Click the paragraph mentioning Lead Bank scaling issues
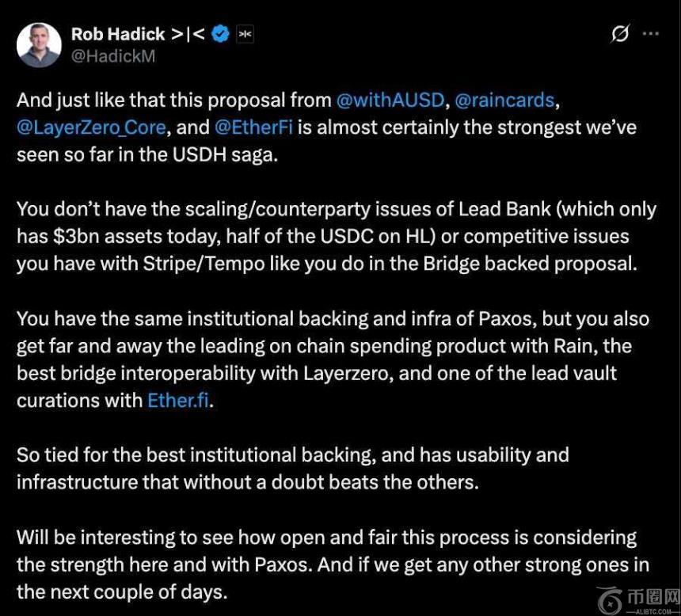This screenshot has width=681, height=616. pos(333,236)
